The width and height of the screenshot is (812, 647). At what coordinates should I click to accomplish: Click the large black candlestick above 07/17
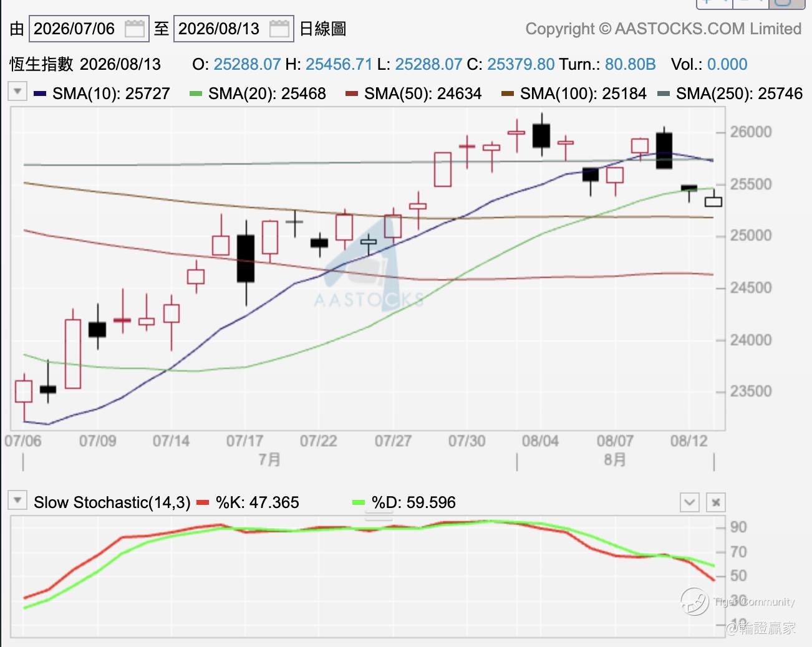(246, 259)
